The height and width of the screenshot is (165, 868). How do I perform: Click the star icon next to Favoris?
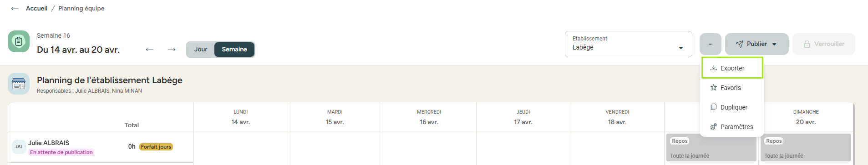click(x=714, y=88)
